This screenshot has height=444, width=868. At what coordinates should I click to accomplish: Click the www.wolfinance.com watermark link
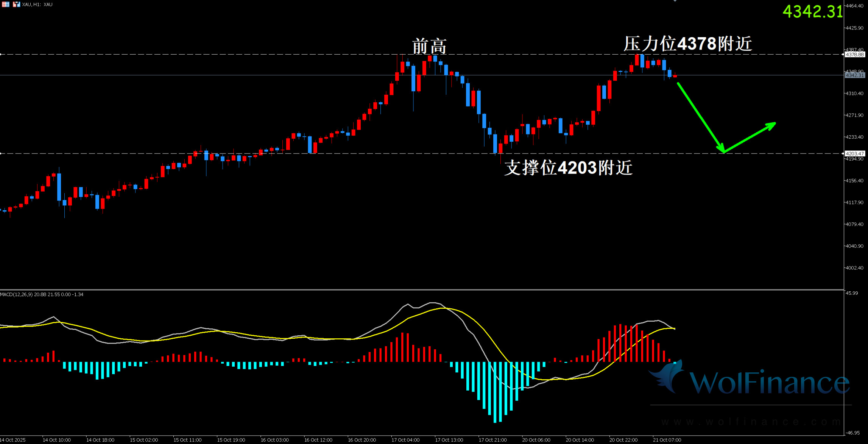click(751, 421)
